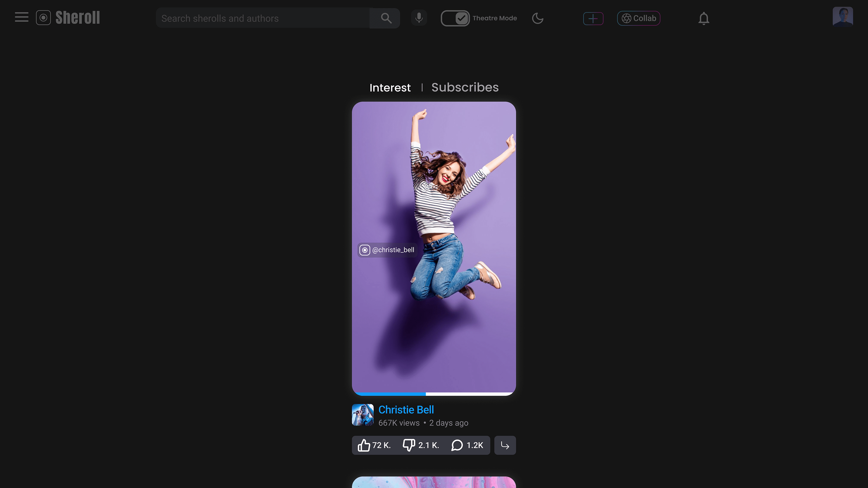868x488 pixels.
Task: Click the search magnifier button
Action: point(386,18)
